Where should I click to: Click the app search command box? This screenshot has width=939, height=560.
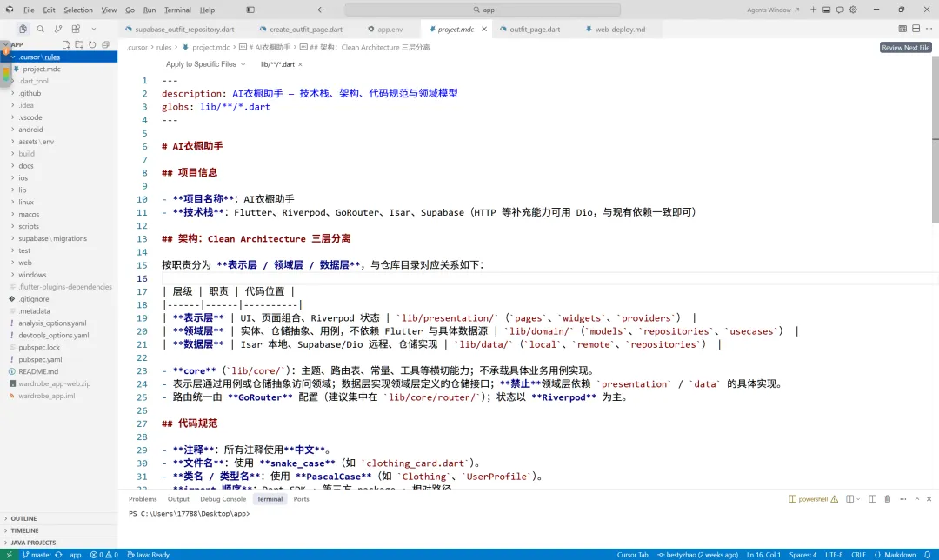coord(483,10)
